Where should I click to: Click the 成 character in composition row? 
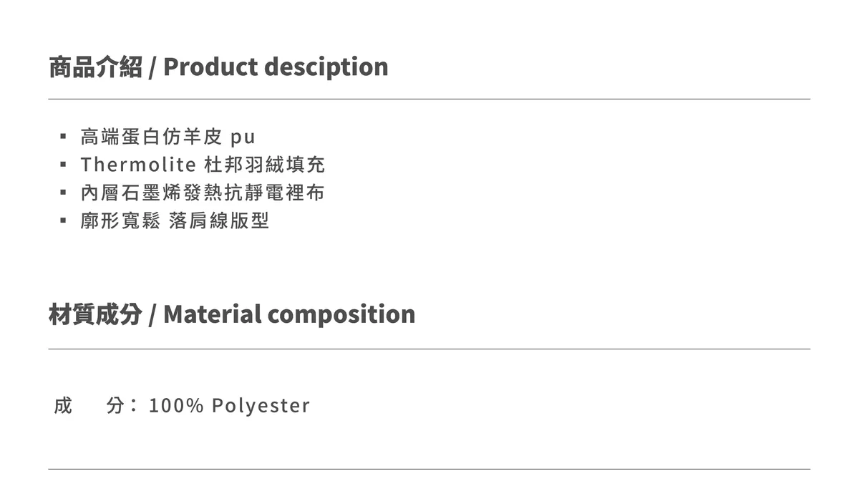point(63,405)
